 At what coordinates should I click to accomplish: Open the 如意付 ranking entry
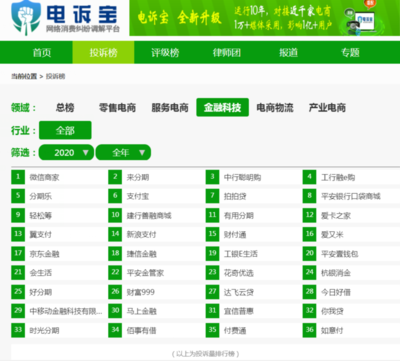[x=332, y=331]
